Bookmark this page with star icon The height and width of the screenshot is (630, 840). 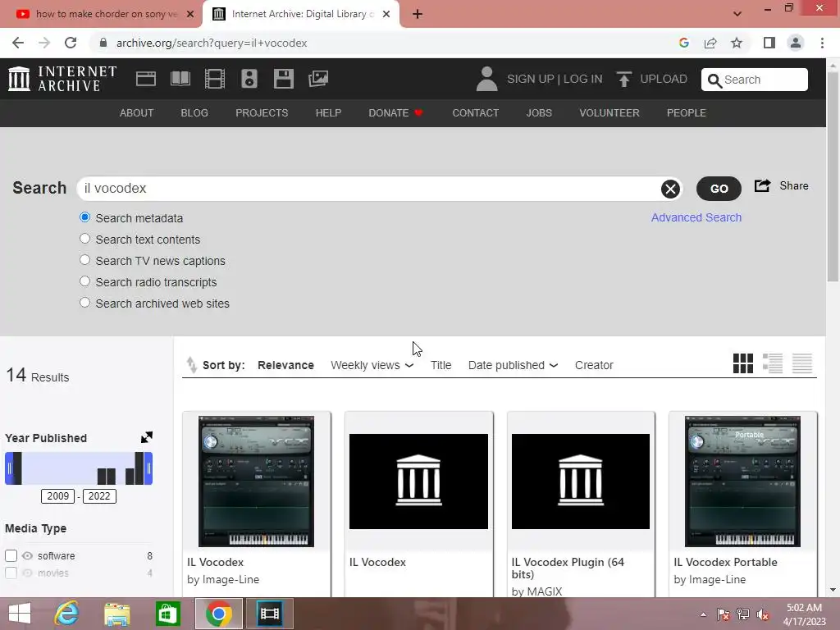tap(737, 43)
